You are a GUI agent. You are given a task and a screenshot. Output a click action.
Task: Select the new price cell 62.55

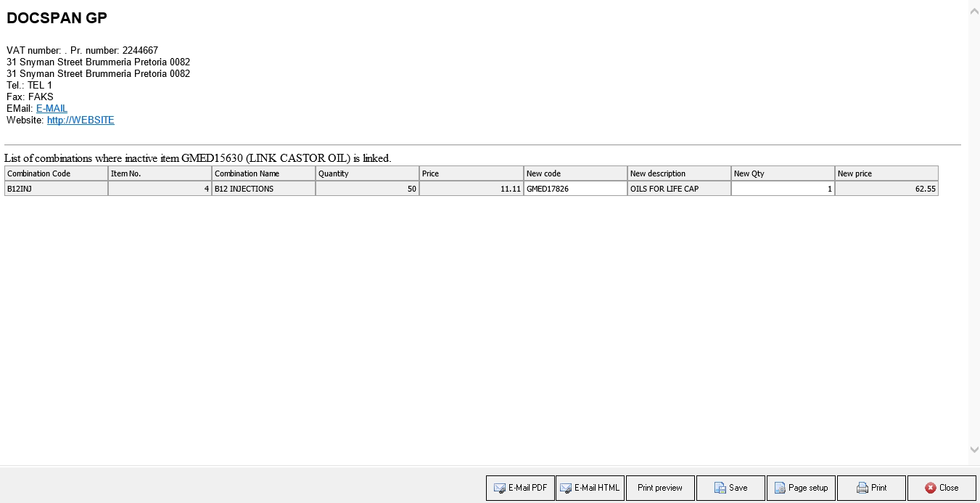click(886, 189)
